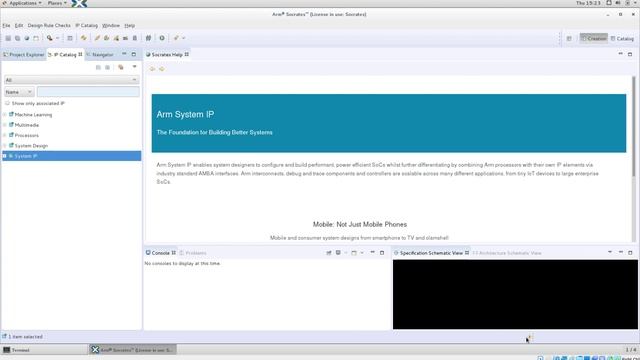Expand the Processors tree node

(x=5, y=135)
